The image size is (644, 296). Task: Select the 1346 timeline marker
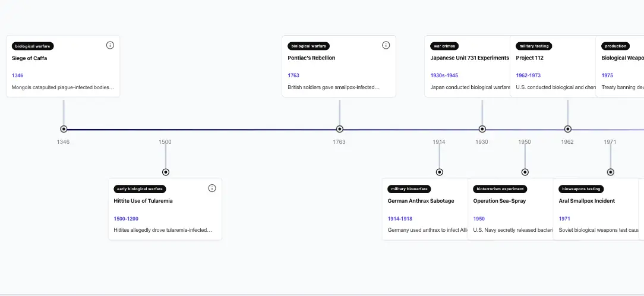pos(64,129)
